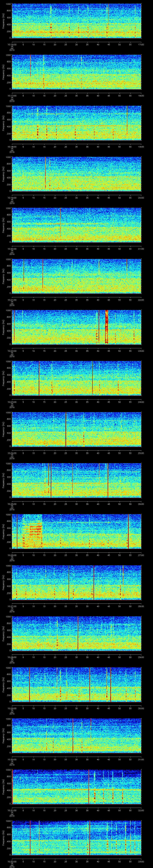Click the 10:22:00 start time label
This screenshot has height=868, width=153.
pos(12,351)
